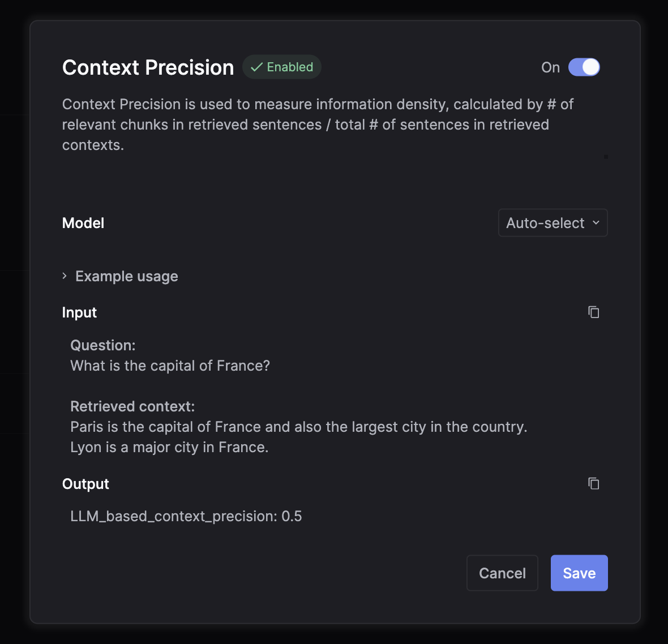Viewport: 668px width, 644px height.
Task: Turn off the Context Precision switch
Action: [x=584, y=67]
